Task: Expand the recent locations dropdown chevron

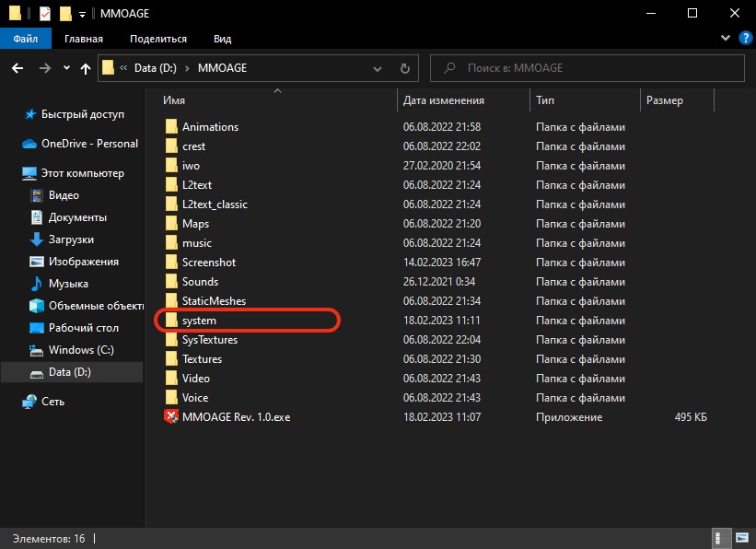Action: coord(66,68)
